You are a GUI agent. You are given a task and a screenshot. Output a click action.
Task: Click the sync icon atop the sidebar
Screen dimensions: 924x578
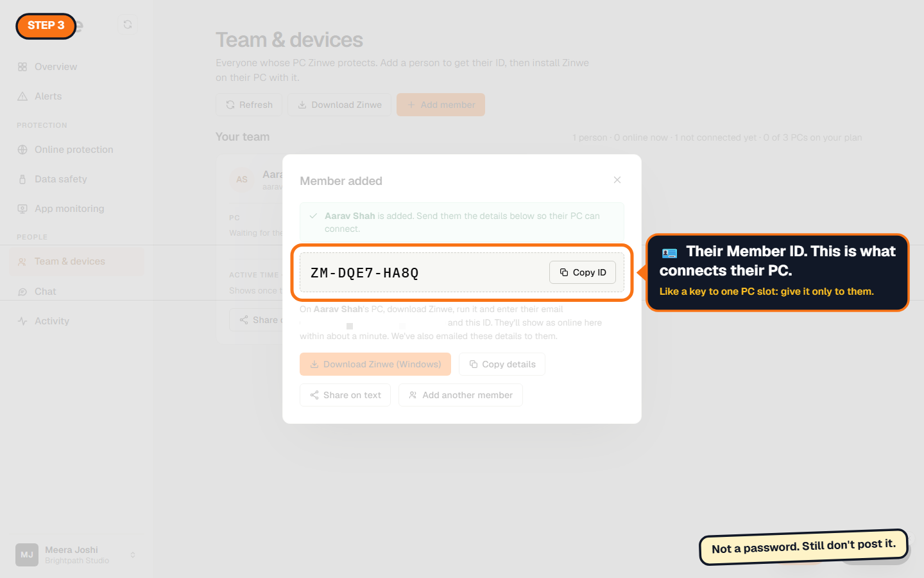point(128,24)
